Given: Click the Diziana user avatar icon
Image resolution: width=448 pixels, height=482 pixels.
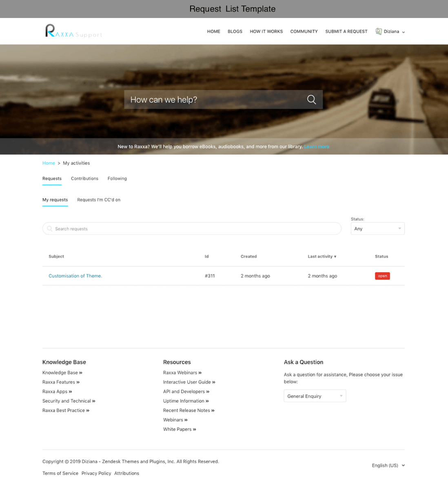Looking at the screenshot, I should tap(378, 31).
